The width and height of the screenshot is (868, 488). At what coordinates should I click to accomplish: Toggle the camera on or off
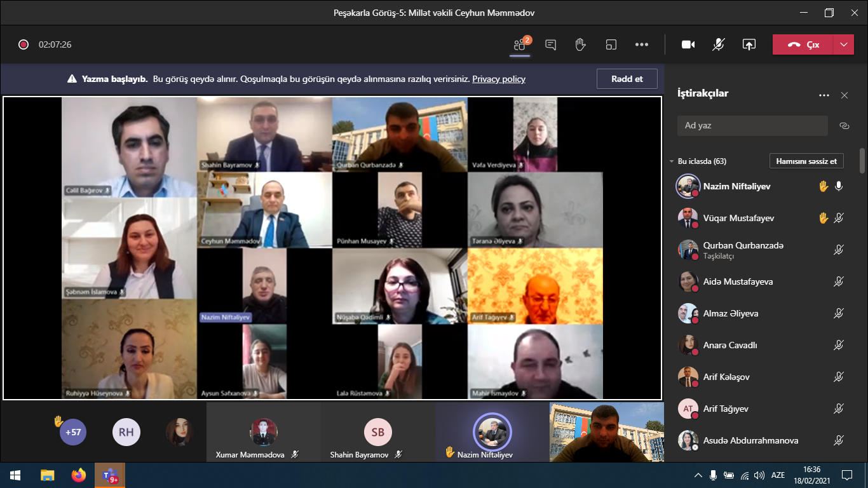pos(688,44)
